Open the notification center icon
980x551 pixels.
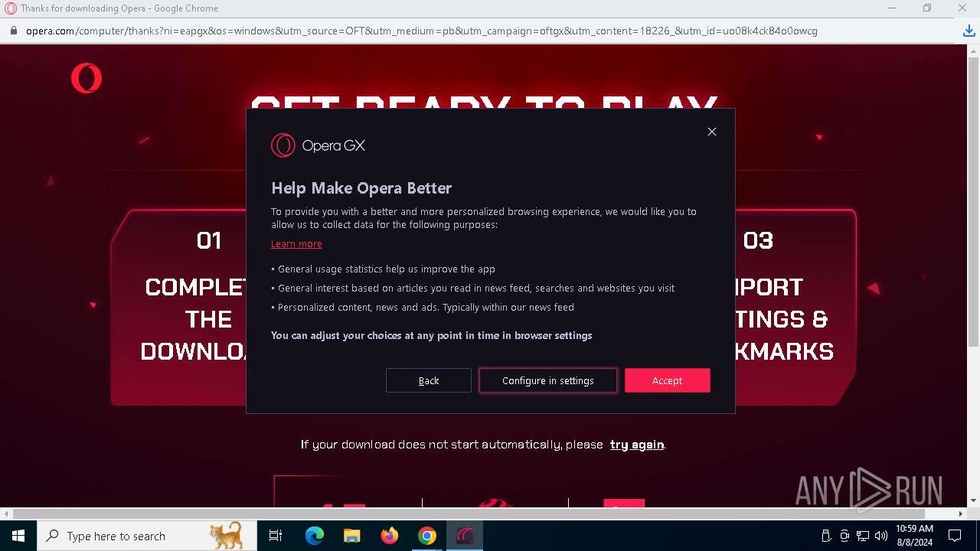point(955,536)
